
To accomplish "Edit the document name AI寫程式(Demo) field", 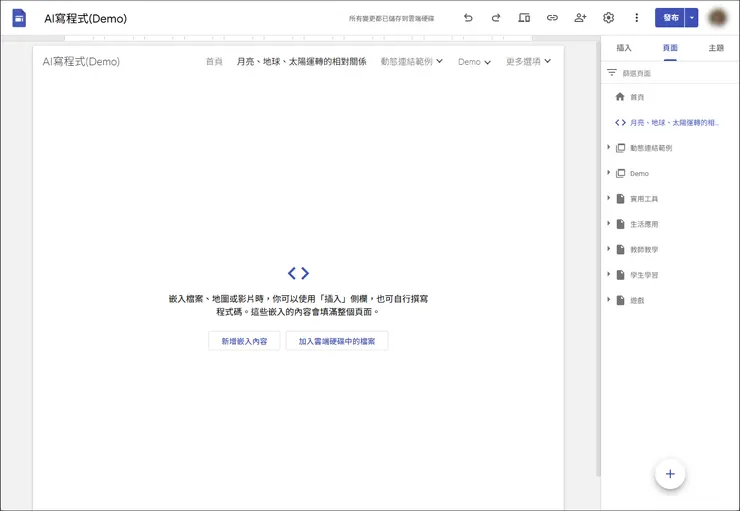I will [x=86, y=18].
